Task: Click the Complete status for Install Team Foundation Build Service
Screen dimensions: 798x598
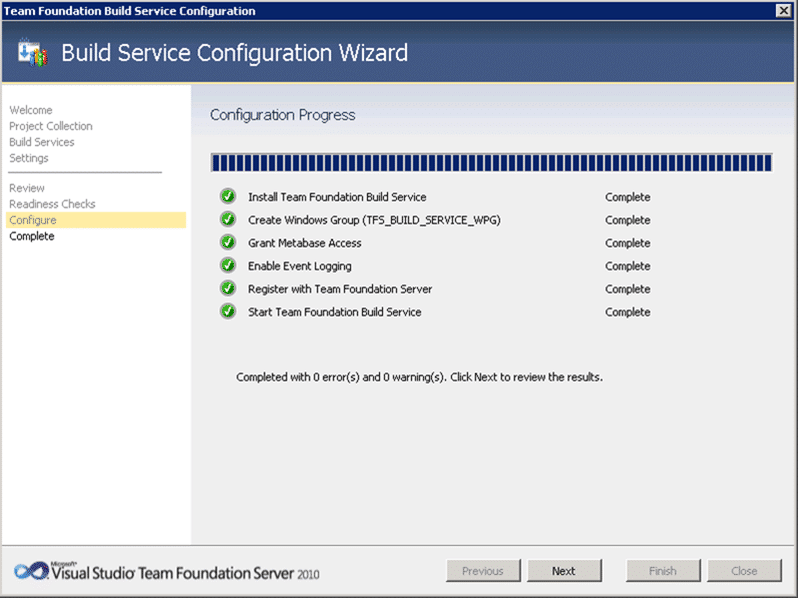Action: click(x=628, y=197)
